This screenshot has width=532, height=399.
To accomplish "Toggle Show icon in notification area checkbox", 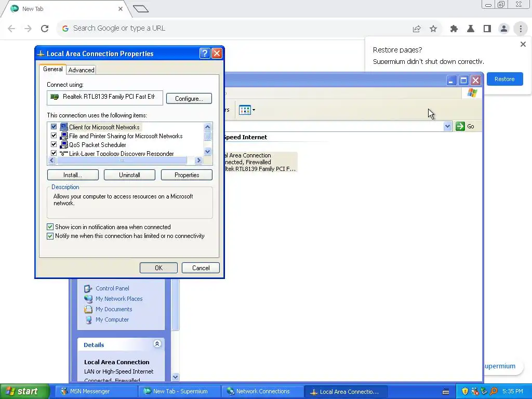I will 50,227.
